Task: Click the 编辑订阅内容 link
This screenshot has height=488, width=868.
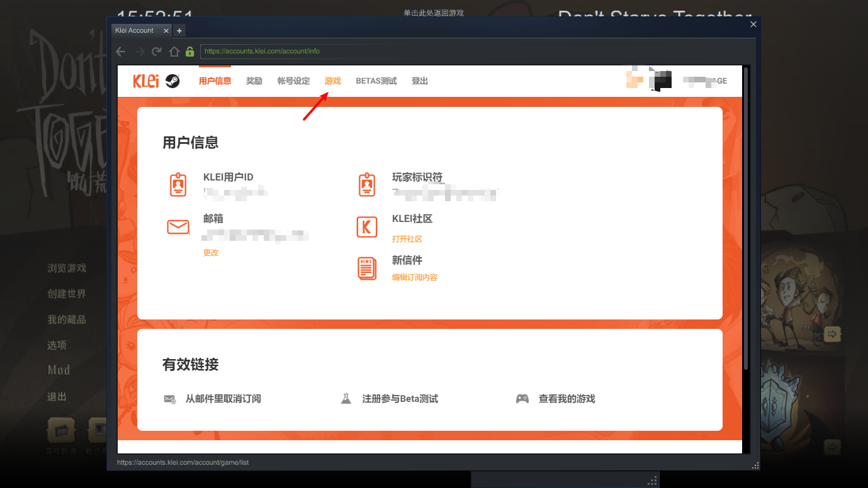Action: coord(415,277)
